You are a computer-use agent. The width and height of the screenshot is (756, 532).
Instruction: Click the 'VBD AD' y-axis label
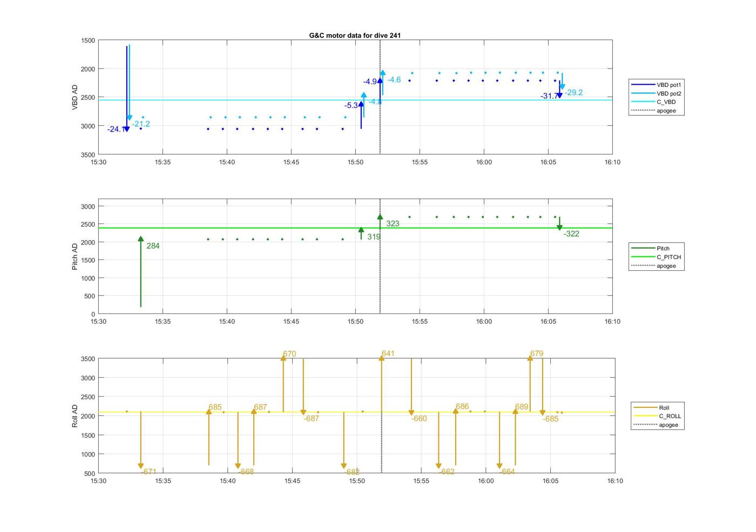click(75, 97)
